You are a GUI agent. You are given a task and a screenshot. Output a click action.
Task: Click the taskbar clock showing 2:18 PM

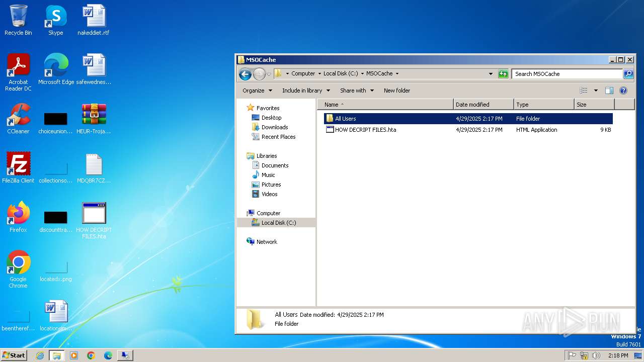618,355
